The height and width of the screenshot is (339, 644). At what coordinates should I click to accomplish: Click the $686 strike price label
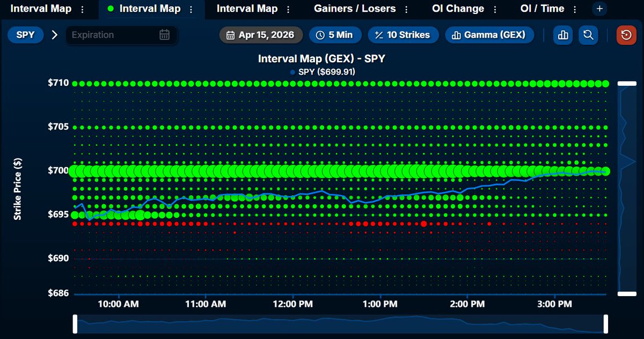point(58,293)
